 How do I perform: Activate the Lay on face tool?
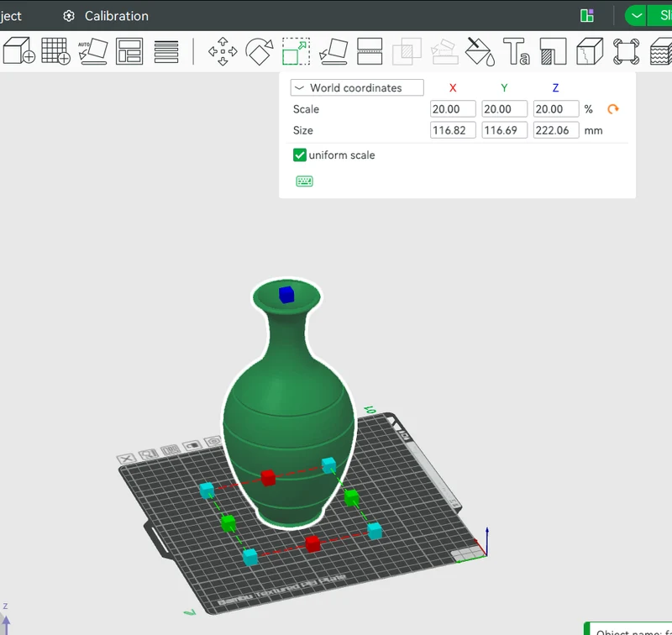pyautogui.click(x=333, y=51)
